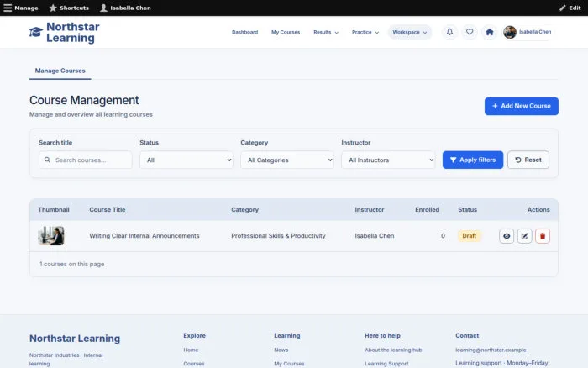588x368 pixels.
Task: Edit the Writing Clear Internal Announcements course
Action: click(524, 236)
